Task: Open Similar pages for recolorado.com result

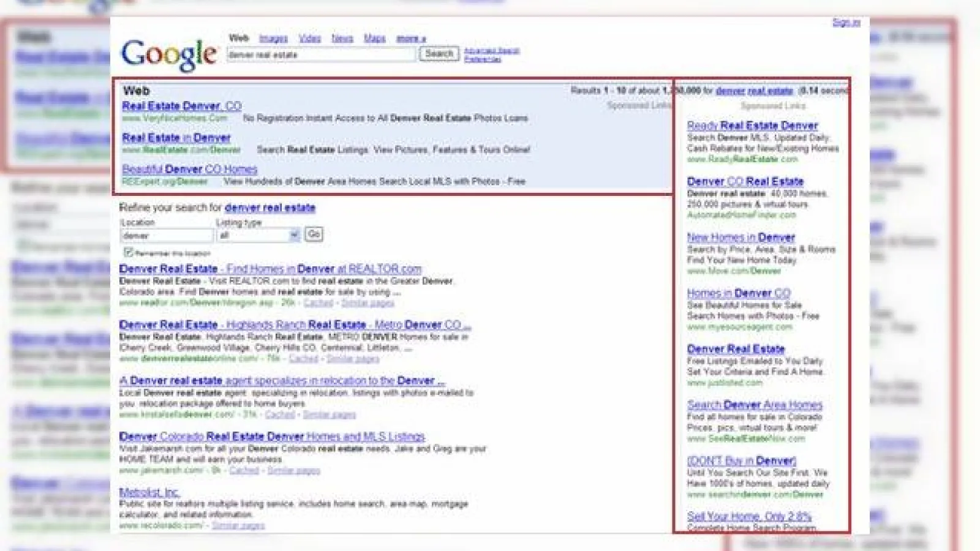Action: (x=238, y=525)
